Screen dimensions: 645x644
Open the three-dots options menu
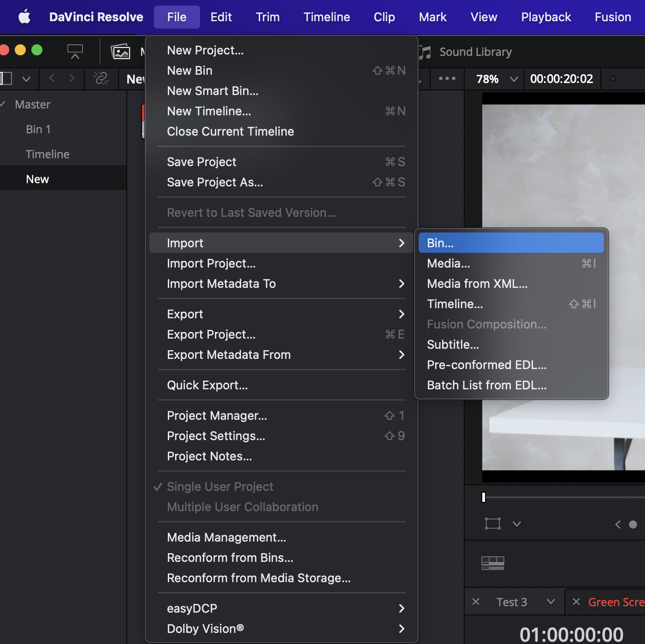447,78
